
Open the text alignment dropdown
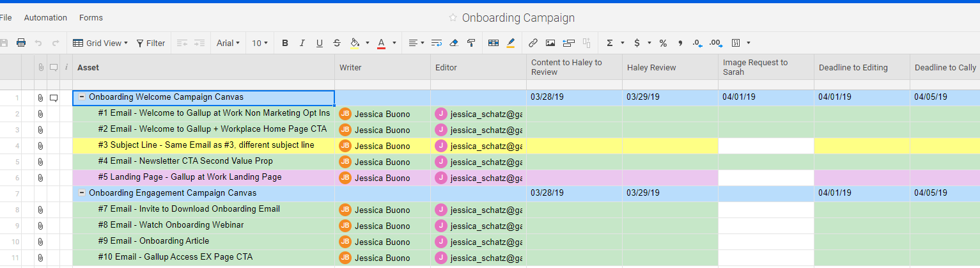click(x=416, y=43)
